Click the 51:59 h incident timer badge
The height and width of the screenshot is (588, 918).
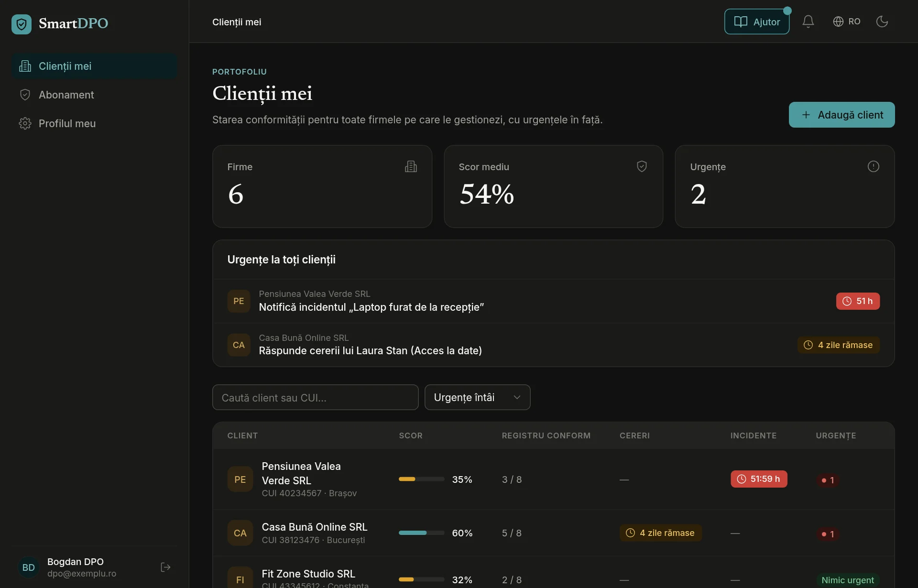(759, 479)
